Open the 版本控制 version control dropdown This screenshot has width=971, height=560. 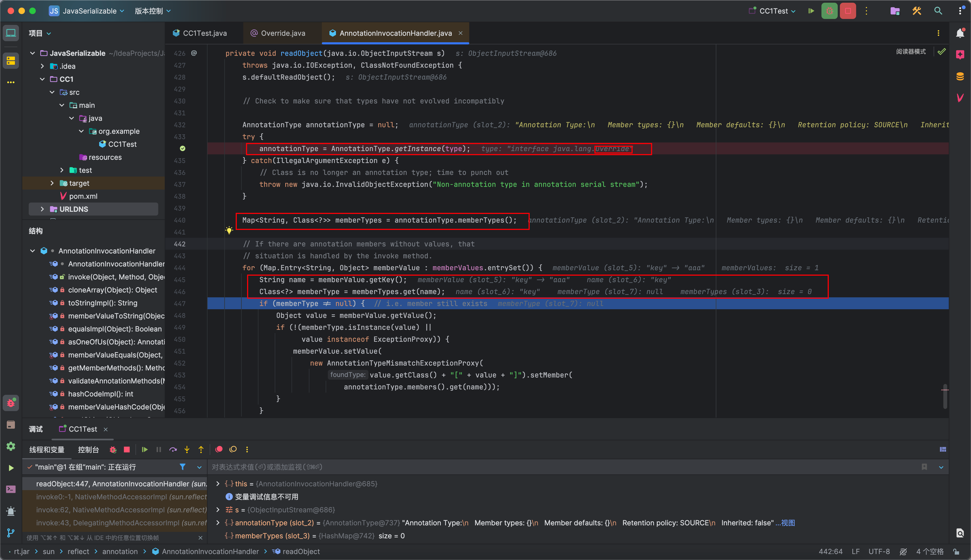point(152,11)
